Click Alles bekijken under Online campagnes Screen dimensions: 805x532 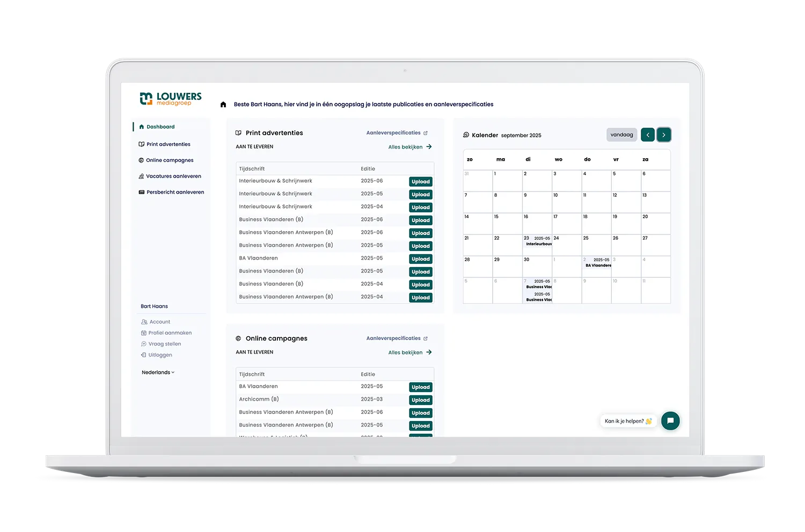[410, 352]
